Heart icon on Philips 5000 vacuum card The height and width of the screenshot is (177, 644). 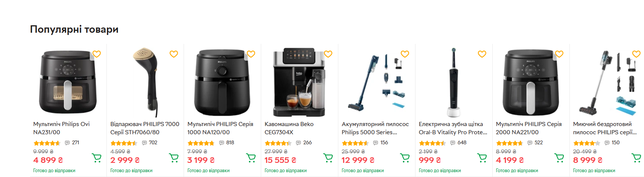click(405, 54)
